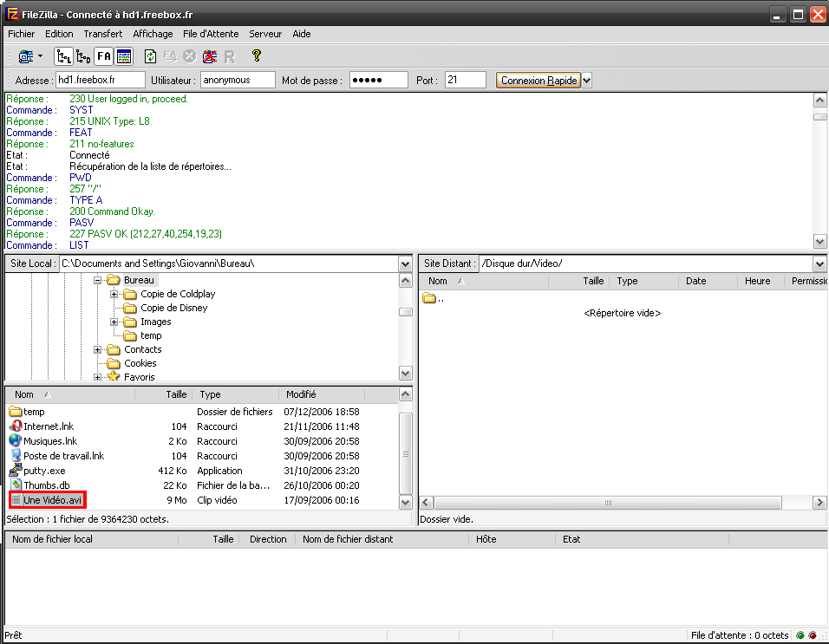
Task: Select the Cookies folder in tree
Action: 140,363
